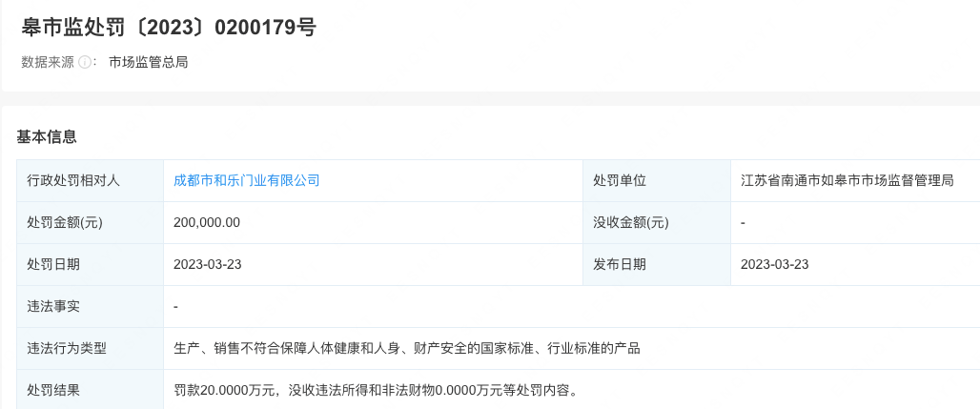Click the penalty title 皋市监处罚〔2023〕0200179号
The image size is (980, 409).
[x=169, y=27]
